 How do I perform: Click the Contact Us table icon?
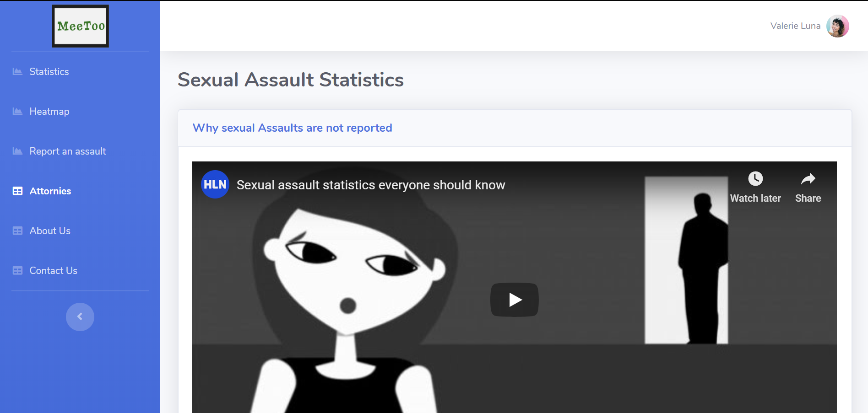point(17,270)
